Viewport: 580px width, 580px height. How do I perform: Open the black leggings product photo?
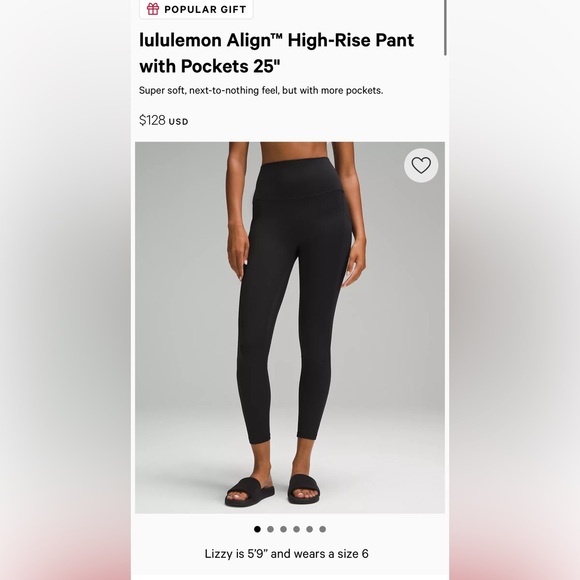(290, 328)
